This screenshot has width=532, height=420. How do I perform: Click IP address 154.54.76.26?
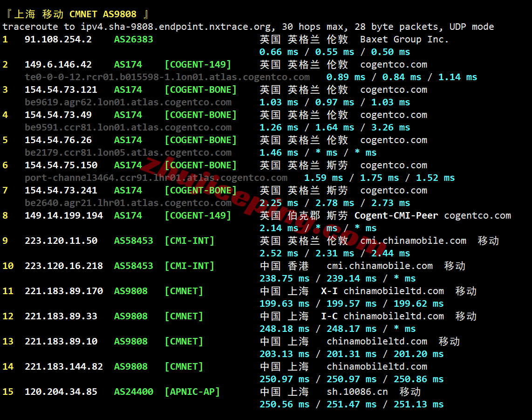pos(58,140)
